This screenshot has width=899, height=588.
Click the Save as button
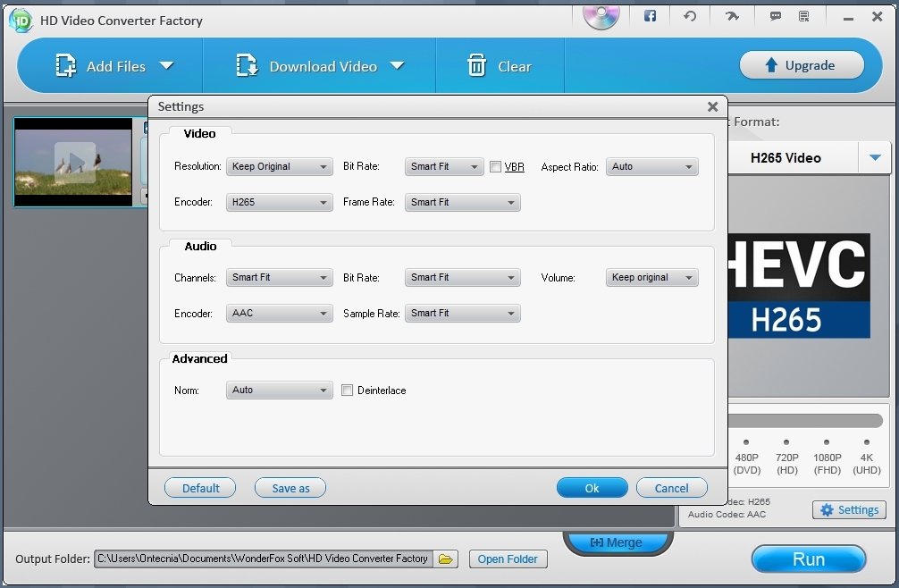(290, 488)
